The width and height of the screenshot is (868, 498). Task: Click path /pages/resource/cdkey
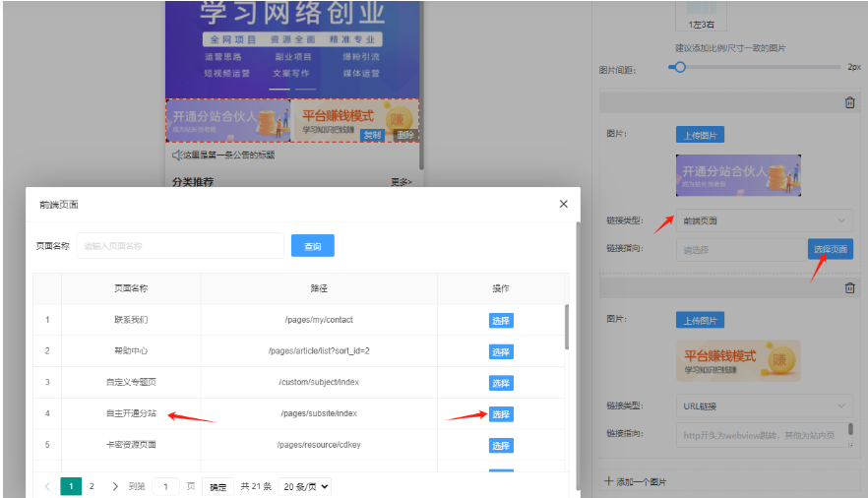319,445
